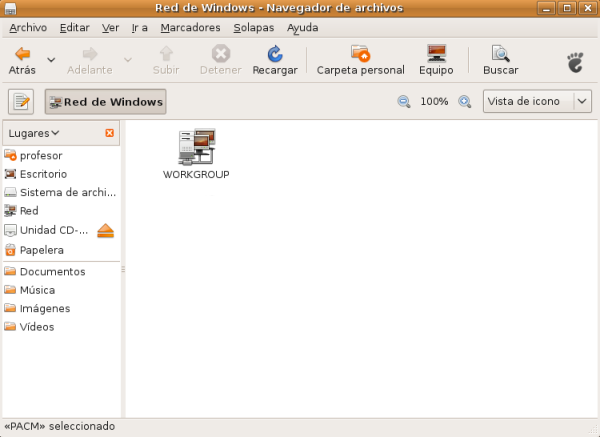
Task: Toggle text-based location entry button
Action: [x=22, y=102]
